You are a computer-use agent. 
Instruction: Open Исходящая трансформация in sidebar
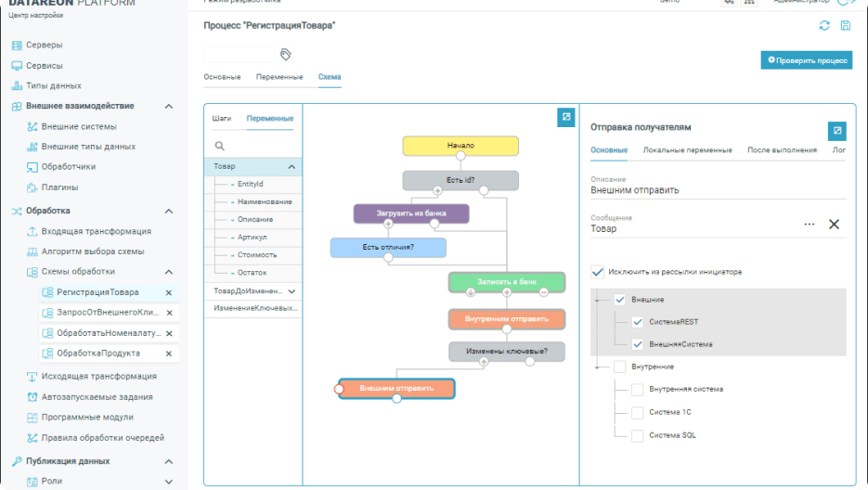98,376
